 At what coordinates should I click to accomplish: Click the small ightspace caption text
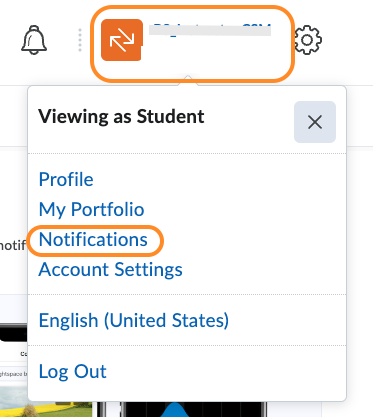click(x=14, y=374)
